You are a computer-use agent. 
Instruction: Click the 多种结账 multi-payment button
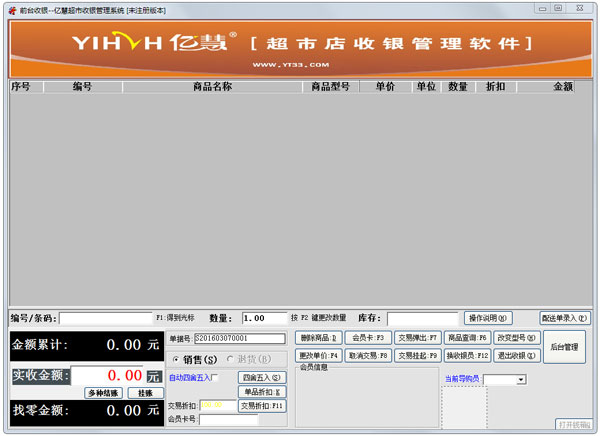(x=103, y=393)
